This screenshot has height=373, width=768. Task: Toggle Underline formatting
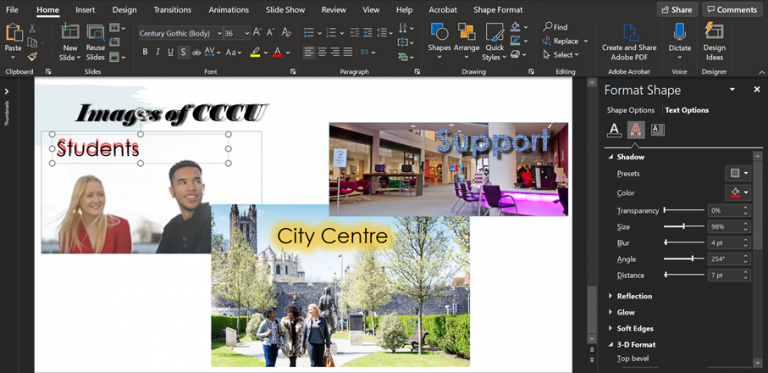pyautogui.click(x=170, y=52)
